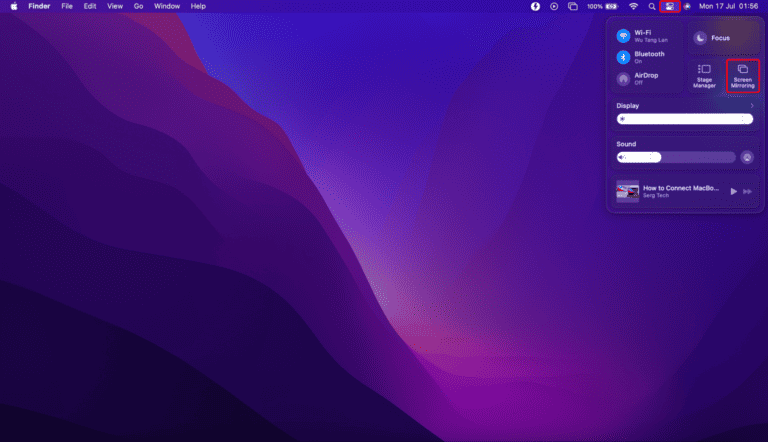Viewport: 768px width, 442px height.
Task: Toggle Bluetooth round button
Action: click(623, 57)
